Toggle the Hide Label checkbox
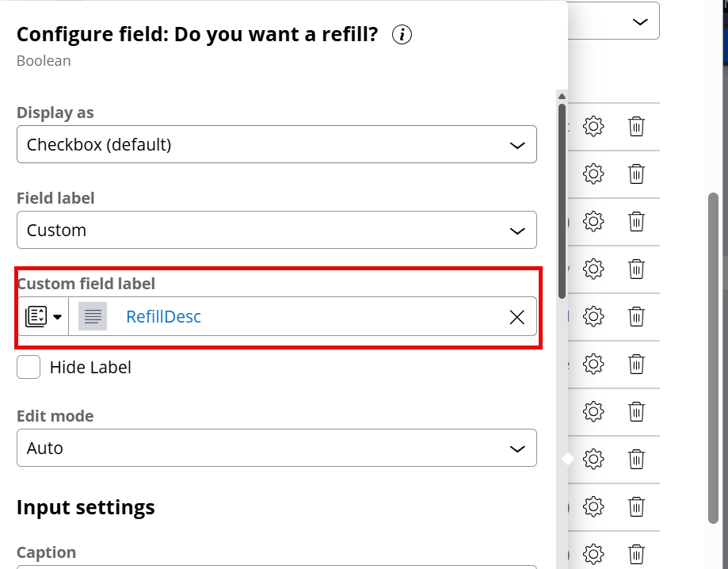The height and width of the screenshot is (569, 728). tap(29, 367)
